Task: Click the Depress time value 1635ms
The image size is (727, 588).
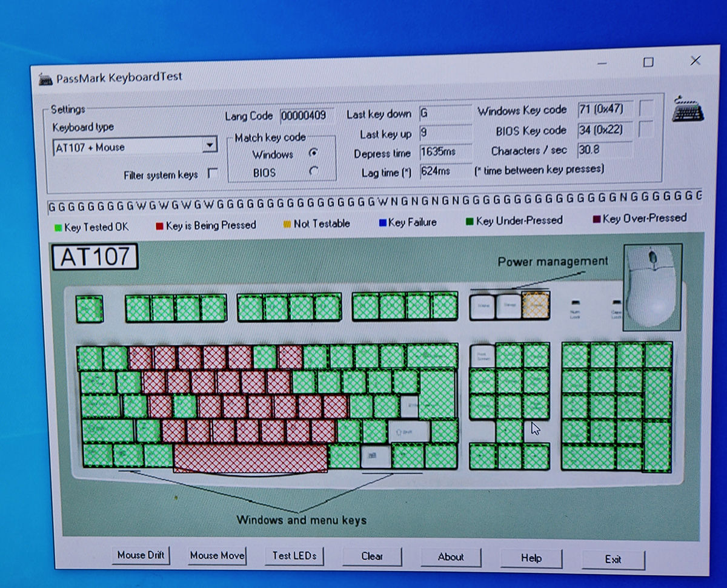Action: pos(445,151)
